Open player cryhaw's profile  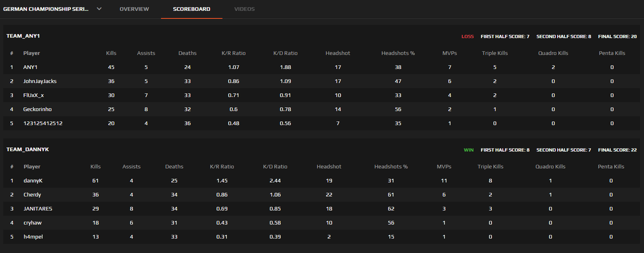[32, 223]
